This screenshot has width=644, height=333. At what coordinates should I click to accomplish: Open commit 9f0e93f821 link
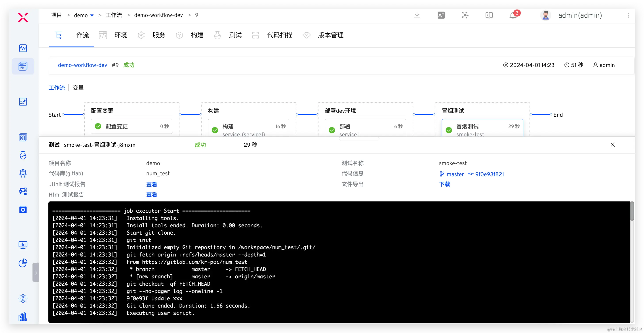point(489,174)
